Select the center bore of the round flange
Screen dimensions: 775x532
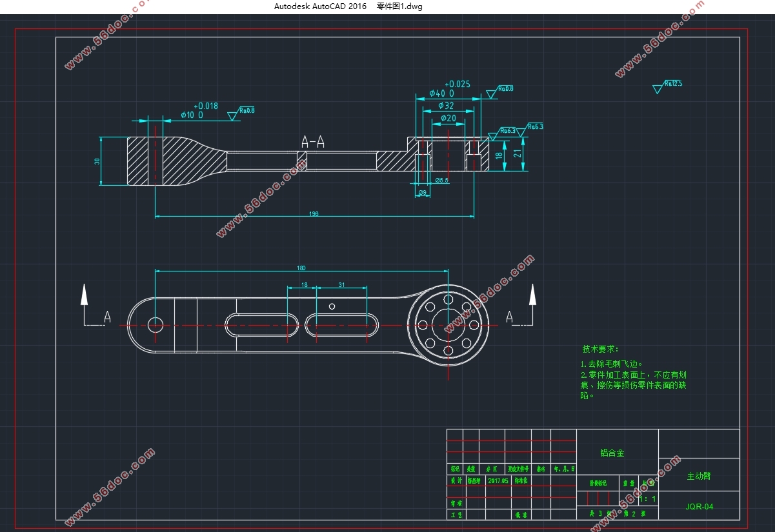(448, 325)
